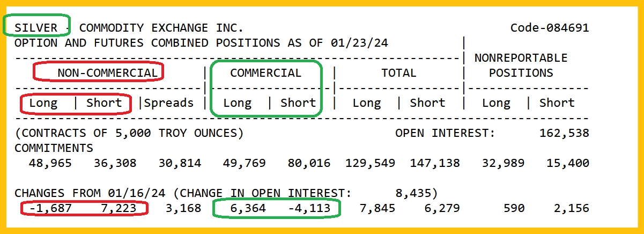Click the NONREPORTABLE POSITIONS header
The height and width of the screenshot is (234, 644).
(x=521, y=65)
